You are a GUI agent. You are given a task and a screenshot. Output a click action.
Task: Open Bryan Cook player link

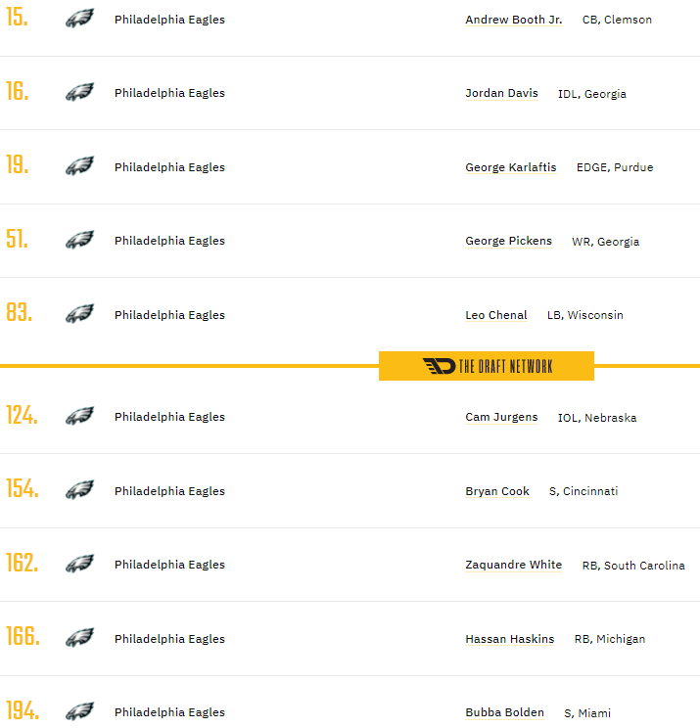coord(497,491)
